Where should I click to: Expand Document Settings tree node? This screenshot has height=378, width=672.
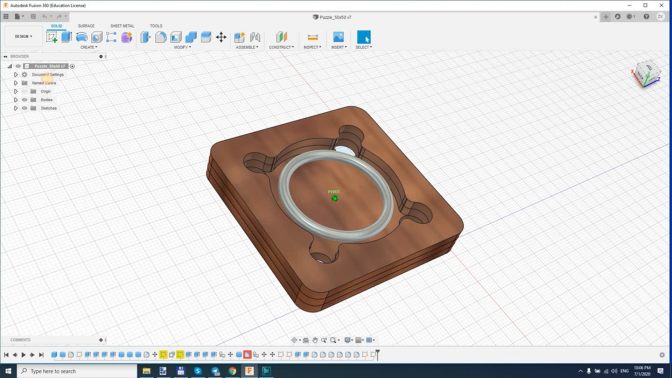(x=15, y=75)
